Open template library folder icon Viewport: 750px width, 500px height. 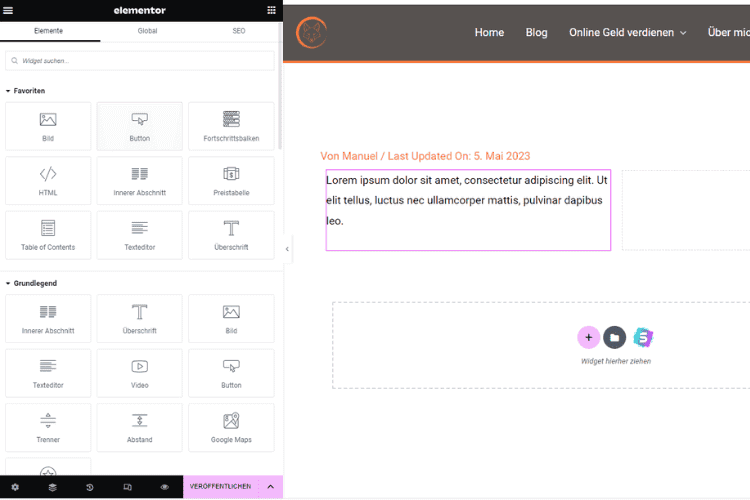click(614, 338)
